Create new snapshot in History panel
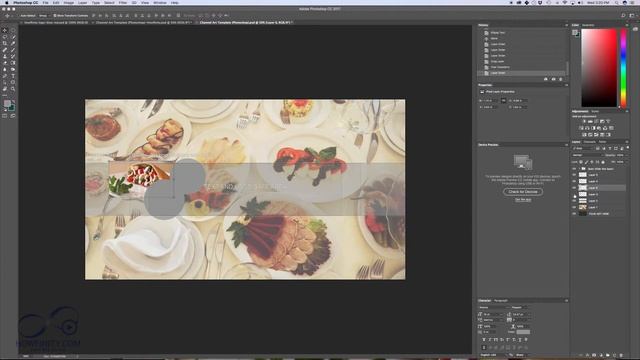The width and height of the screenshot is (640, 360). (x=553, y=79)
